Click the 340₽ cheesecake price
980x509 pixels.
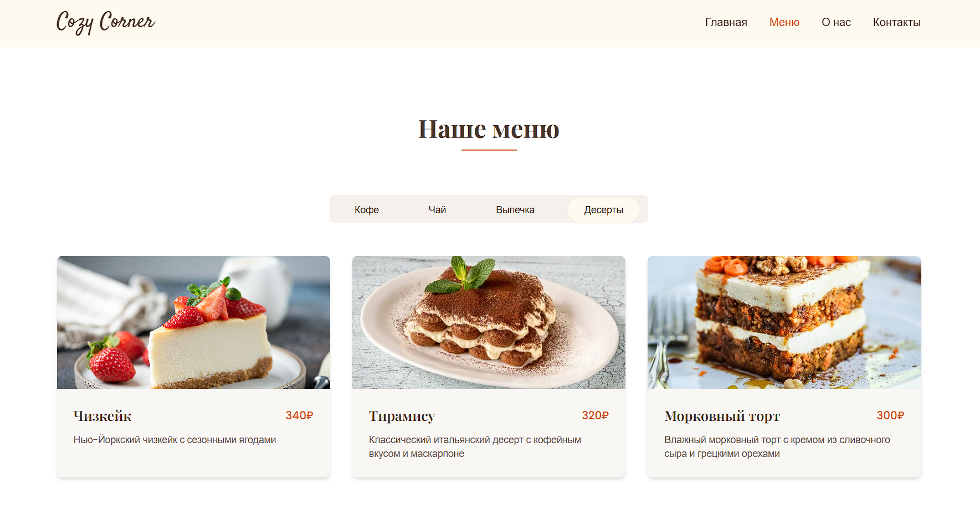299,415
